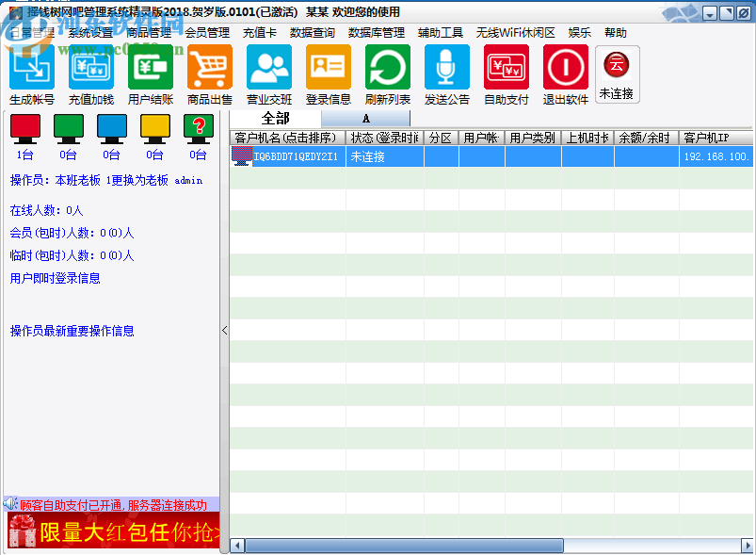The image size is (756, 555).
Task: Open the 帮助 menu
Action: coord(616,33)
